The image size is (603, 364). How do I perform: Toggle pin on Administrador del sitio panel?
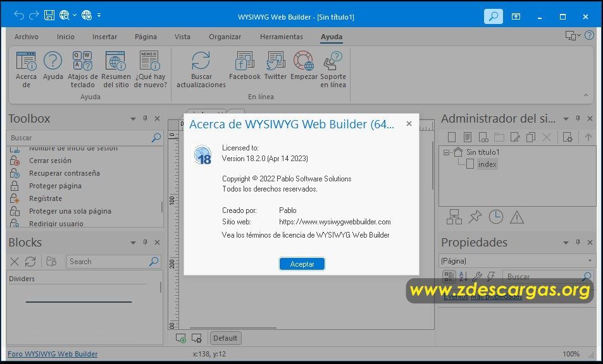(578, 119)
